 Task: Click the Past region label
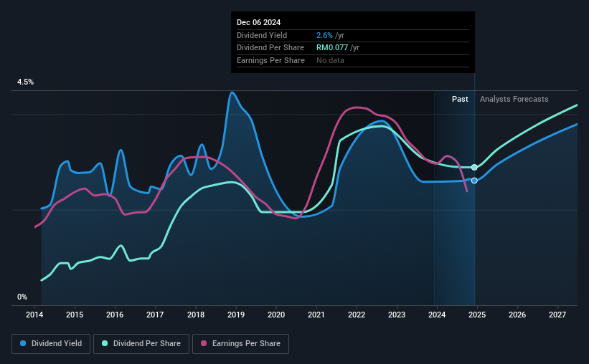click(460, 99)
